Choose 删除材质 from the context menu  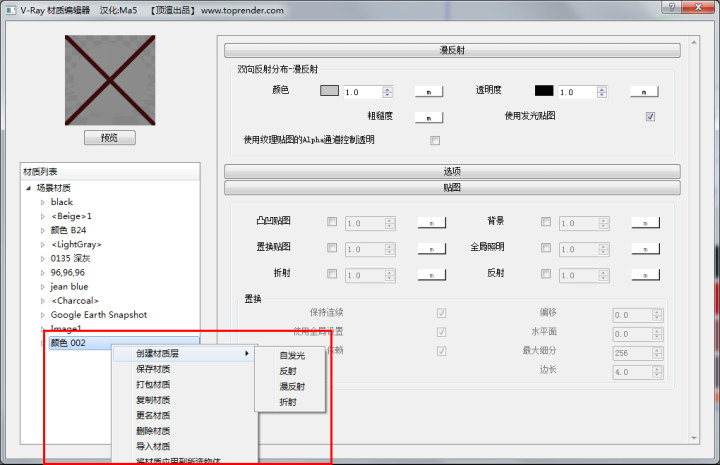(x=153, y=430)
